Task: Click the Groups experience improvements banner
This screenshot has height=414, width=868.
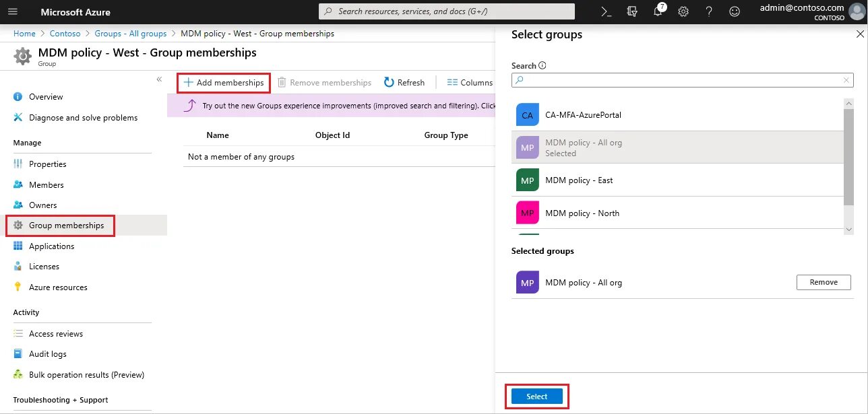Action: point(332,106)
